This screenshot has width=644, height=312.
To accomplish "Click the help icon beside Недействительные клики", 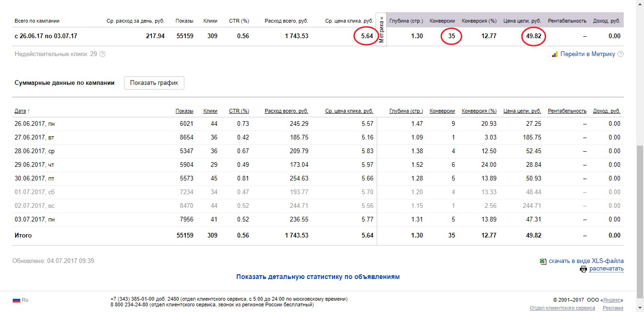I will [103, 54].
